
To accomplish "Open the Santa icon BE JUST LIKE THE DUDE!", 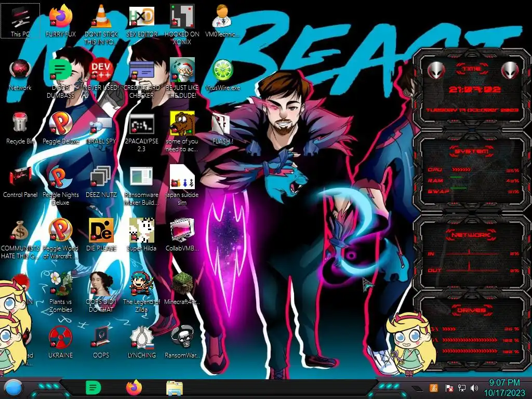I will coord(182,78).
